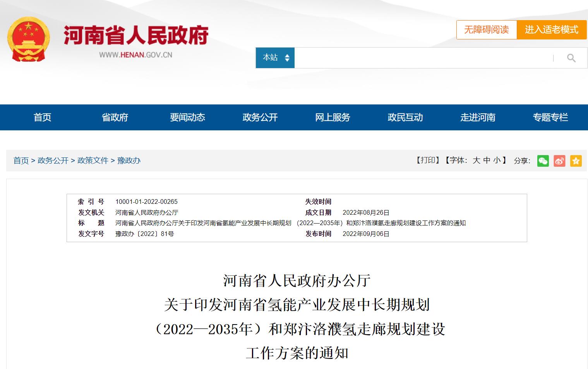
Task: Set font size to medium (中)
Action: pyautogui.click(x=487, y=160)
